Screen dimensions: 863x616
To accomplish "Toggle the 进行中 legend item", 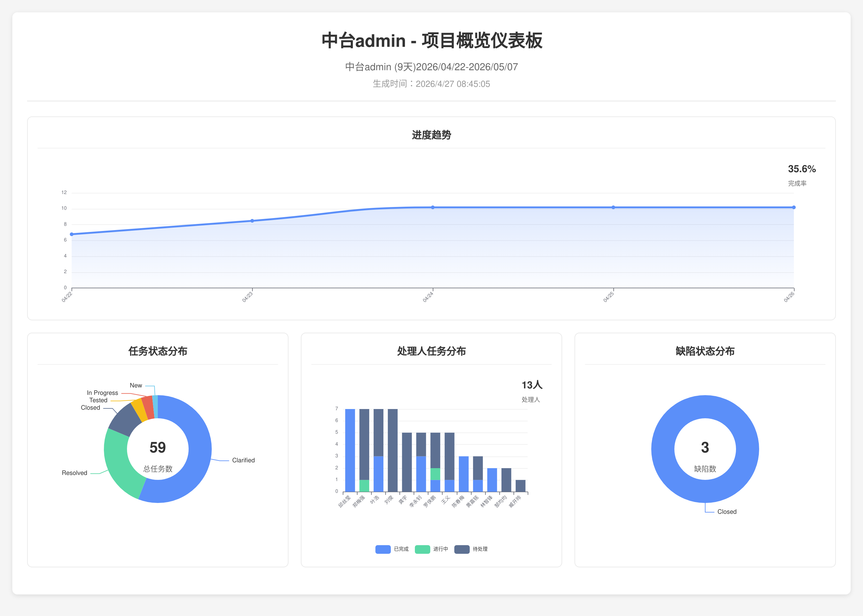I will [x=431, y=549].
